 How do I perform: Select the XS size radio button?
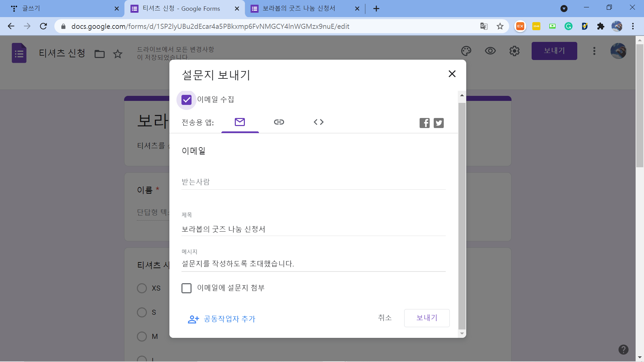click(x=142, y=288)
